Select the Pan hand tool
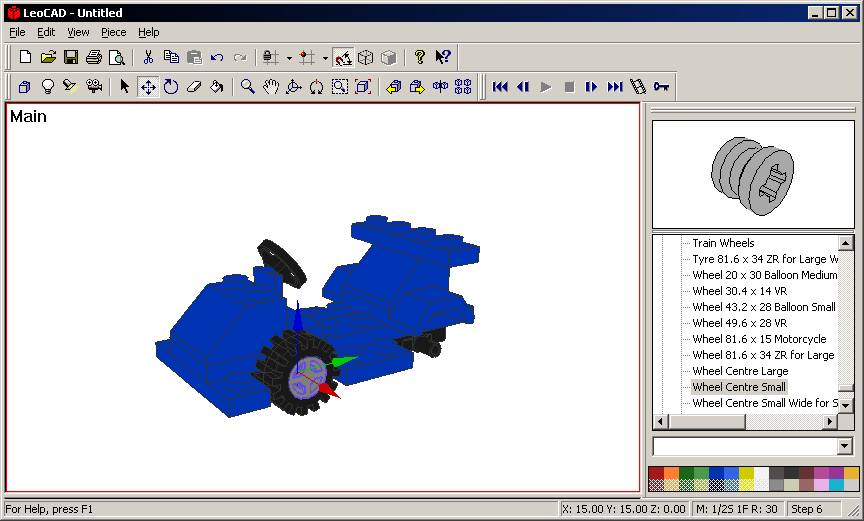Viewport: 864px width, 521px height. point(270,87)
